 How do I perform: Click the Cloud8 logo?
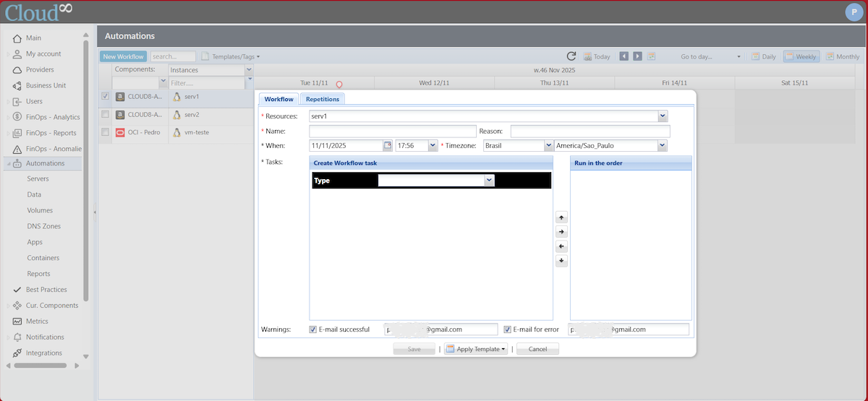coord(38,12)
